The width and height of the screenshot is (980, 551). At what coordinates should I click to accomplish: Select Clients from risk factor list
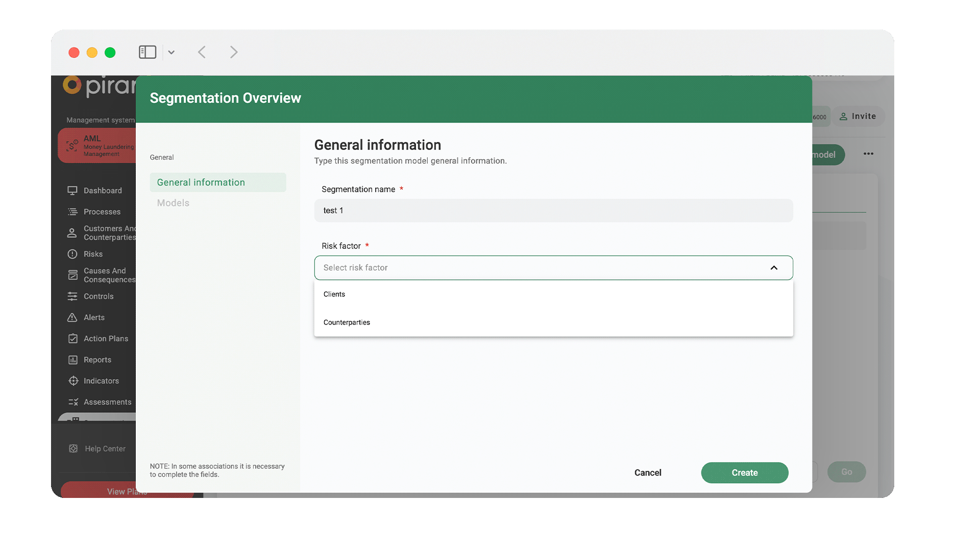click(334, 294)
